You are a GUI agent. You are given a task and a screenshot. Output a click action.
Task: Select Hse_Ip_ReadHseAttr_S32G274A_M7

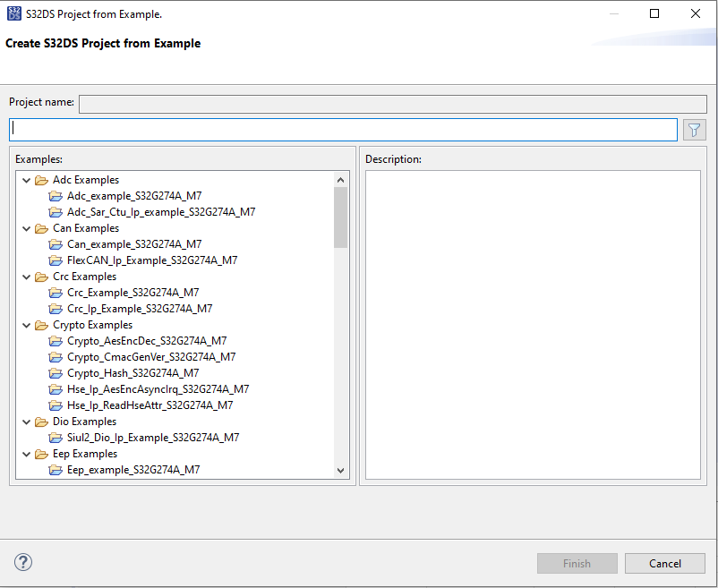point(150,405)
